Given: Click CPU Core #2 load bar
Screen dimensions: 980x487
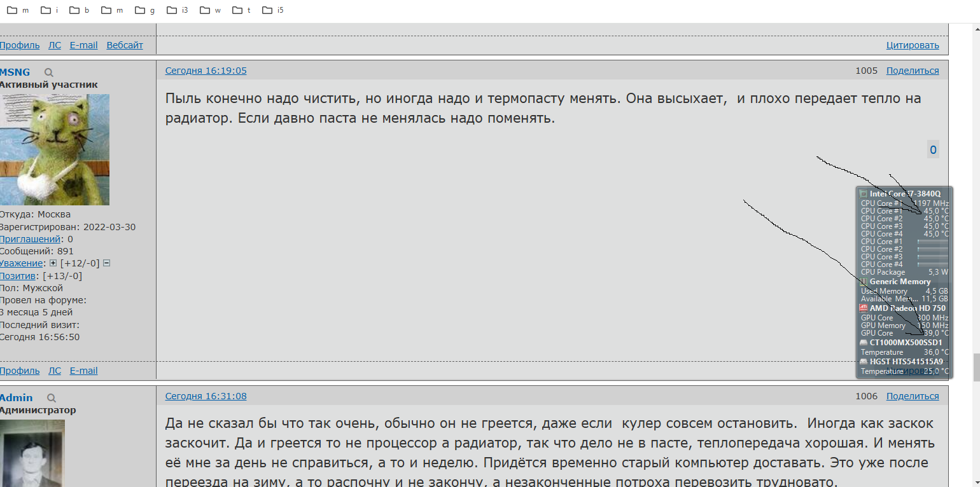Looking at the screenshot, I should tap(932, 249).
